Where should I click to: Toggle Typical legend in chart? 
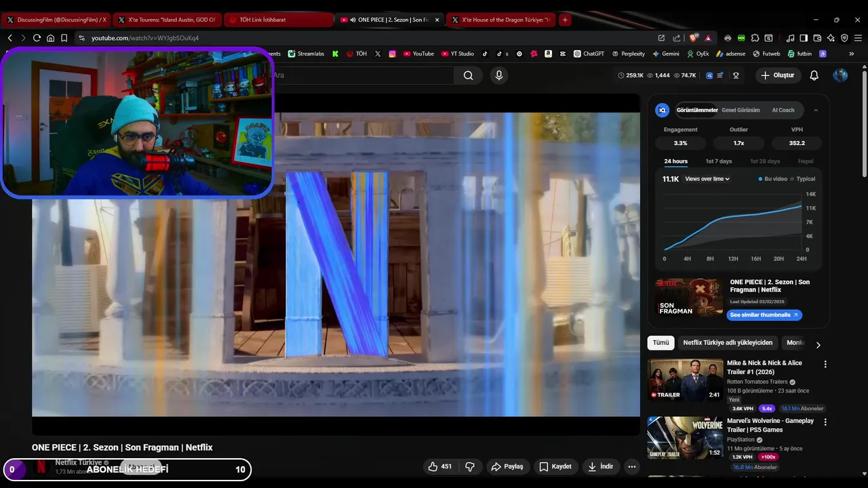(x=803, y=179)
